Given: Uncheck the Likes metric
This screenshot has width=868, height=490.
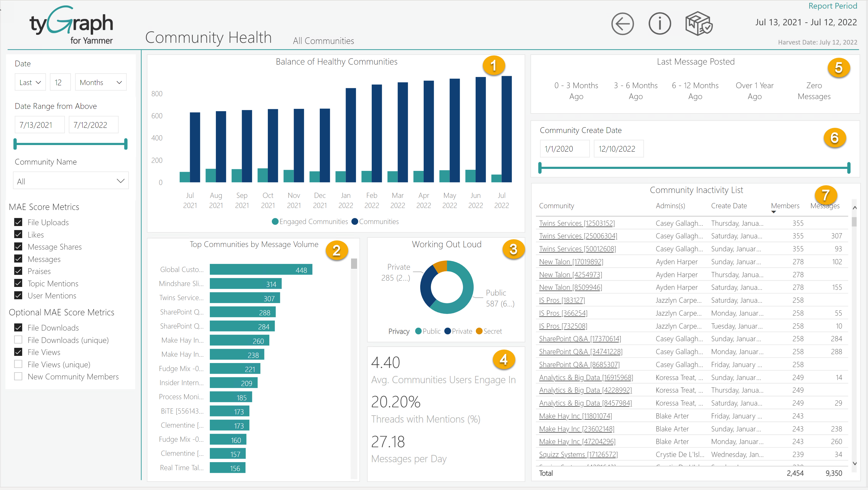Looking at the screenshot, I should point(18,234).
